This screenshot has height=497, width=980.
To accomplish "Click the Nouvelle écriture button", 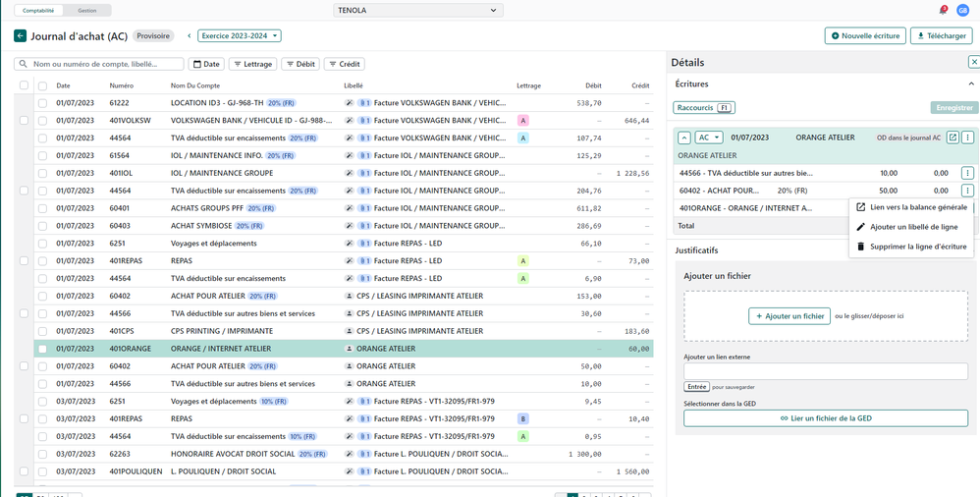I will 865,36.
